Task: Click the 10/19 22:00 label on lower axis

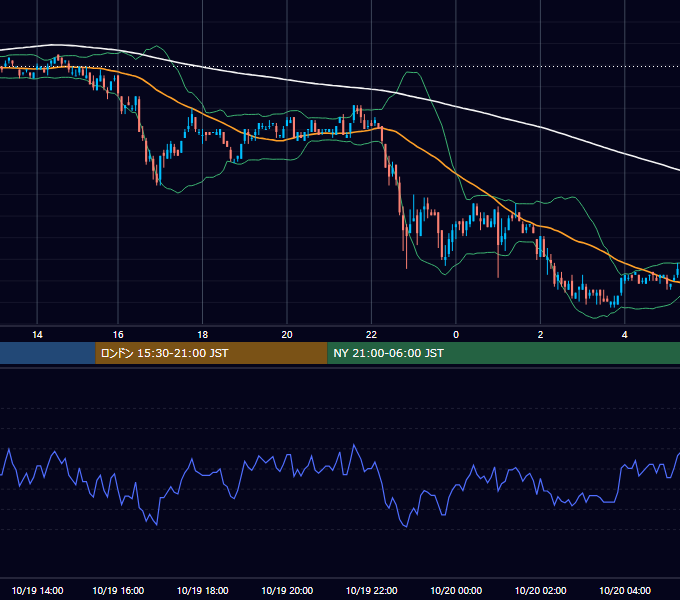Action: click(x=371, y=590)
